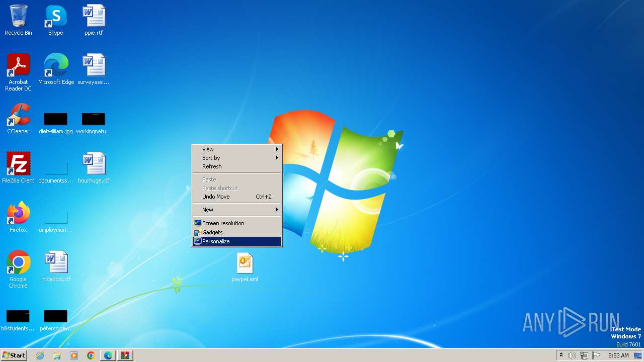Select Acrobat Reader DC shortcut

pos(18,72)
